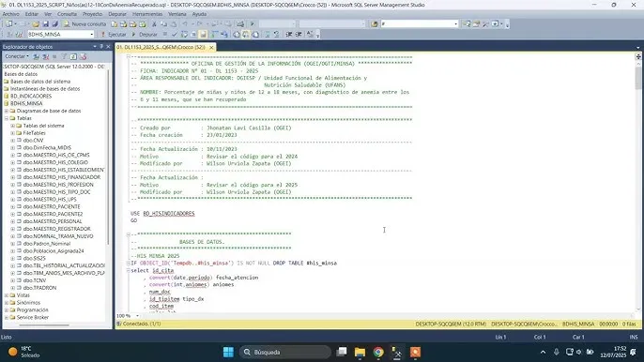644x362 pixels.
Task: Expand the Programación folder
Action: (7, 309)
